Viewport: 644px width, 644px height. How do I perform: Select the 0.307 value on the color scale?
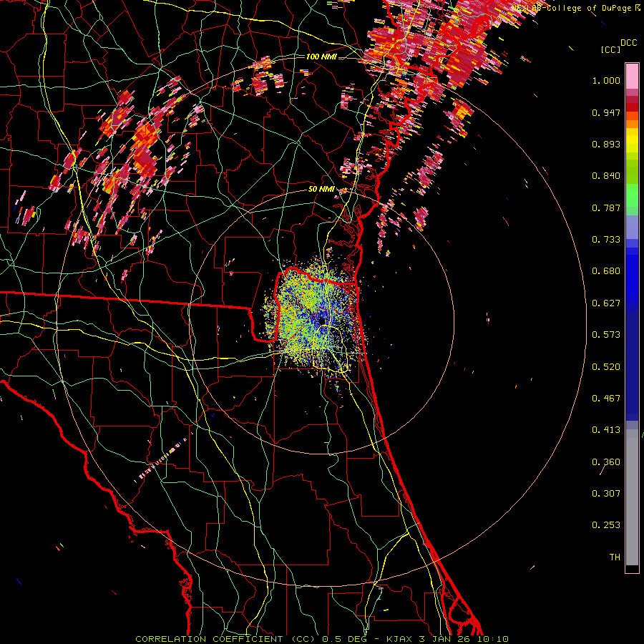[606, 494]
